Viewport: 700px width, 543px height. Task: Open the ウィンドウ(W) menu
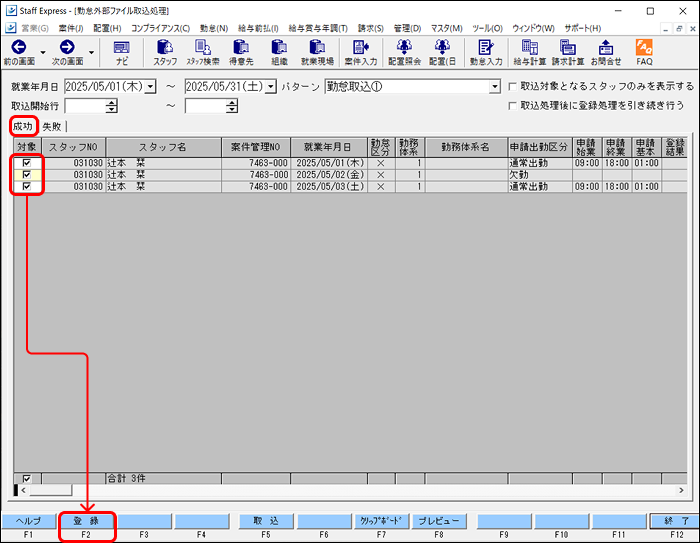point(533,28)
